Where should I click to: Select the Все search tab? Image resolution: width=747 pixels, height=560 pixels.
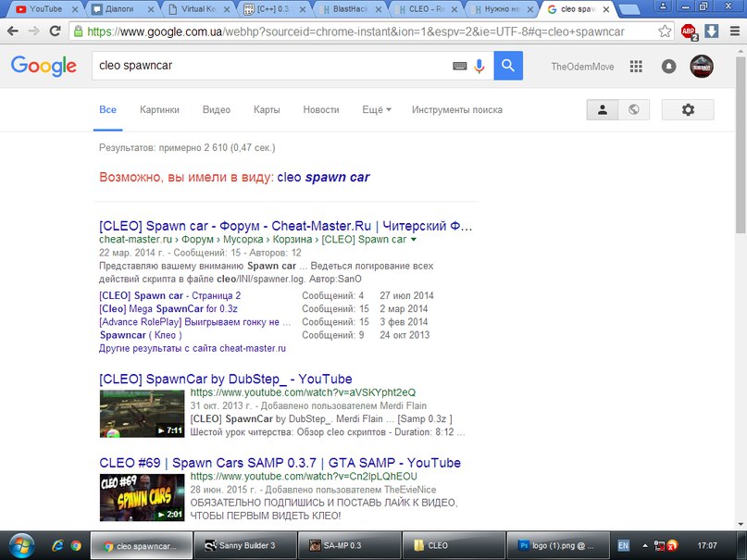coord(107,110)
